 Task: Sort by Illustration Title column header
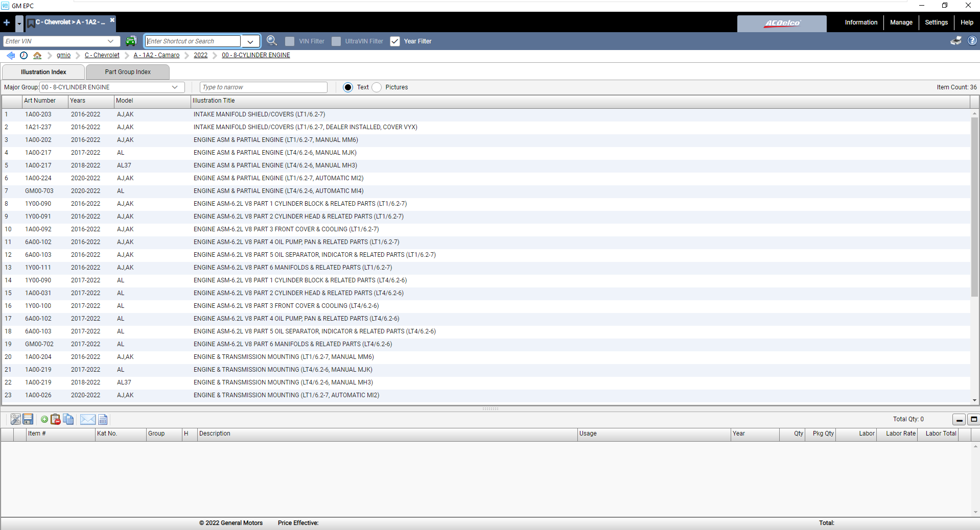click(x=580, y=101)
